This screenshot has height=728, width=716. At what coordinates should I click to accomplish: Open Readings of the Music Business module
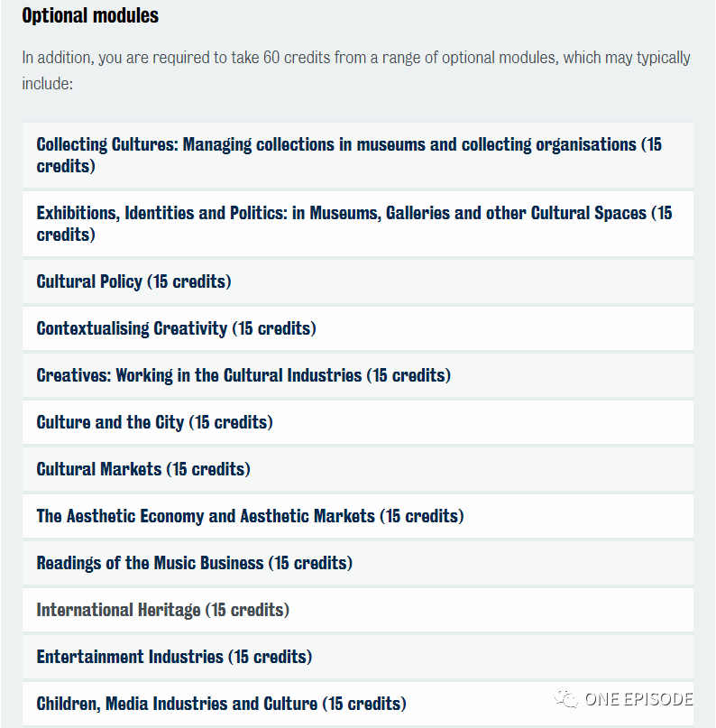357,563
